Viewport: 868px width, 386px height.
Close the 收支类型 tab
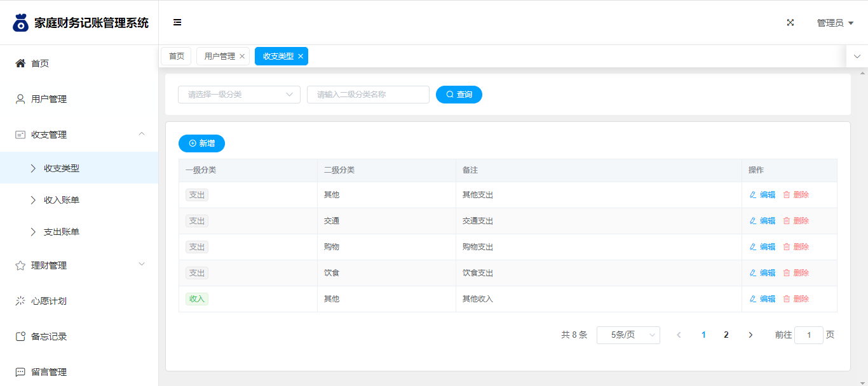[301, 57]
